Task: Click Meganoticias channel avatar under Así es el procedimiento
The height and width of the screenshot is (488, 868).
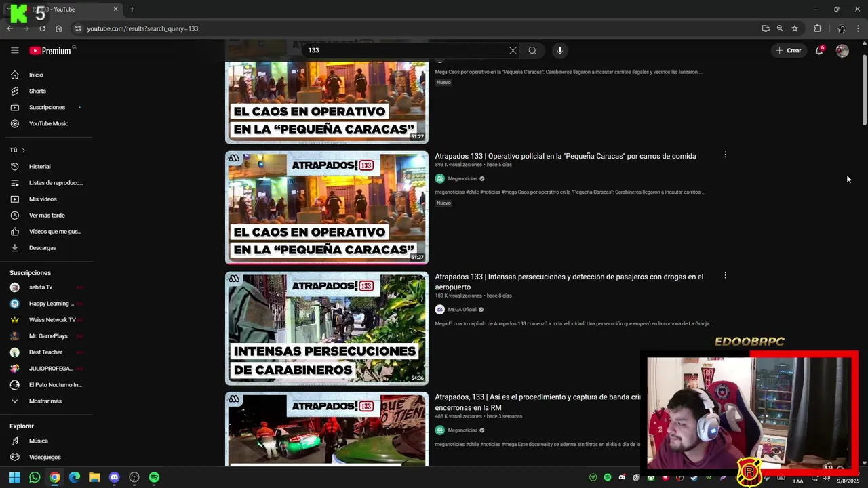Action: [x=439, y=430]
